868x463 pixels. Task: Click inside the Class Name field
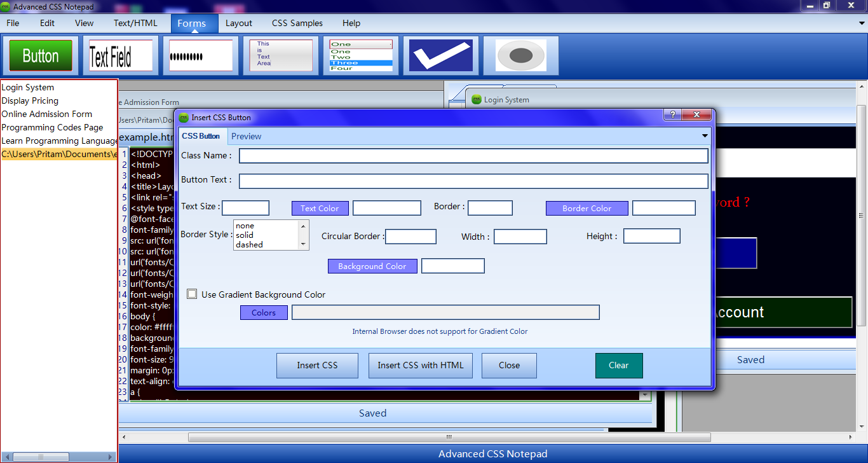[x=473, y=155]
